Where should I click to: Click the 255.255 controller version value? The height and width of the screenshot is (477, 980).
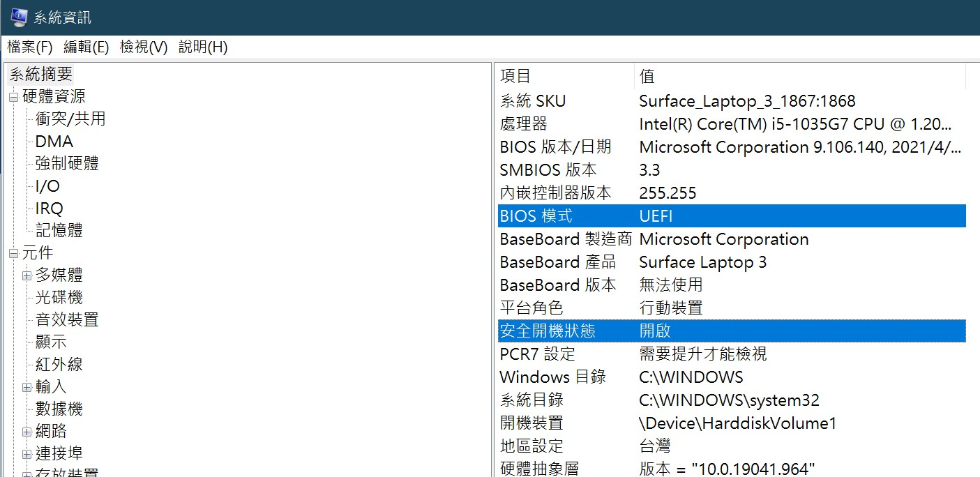pyautogui.click(x=668, y=193)
